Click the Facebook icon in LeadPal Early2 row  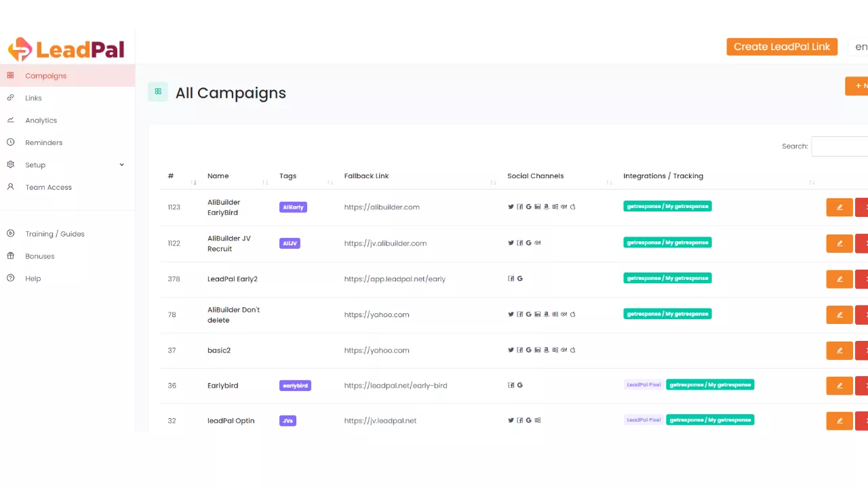[511, 279]
